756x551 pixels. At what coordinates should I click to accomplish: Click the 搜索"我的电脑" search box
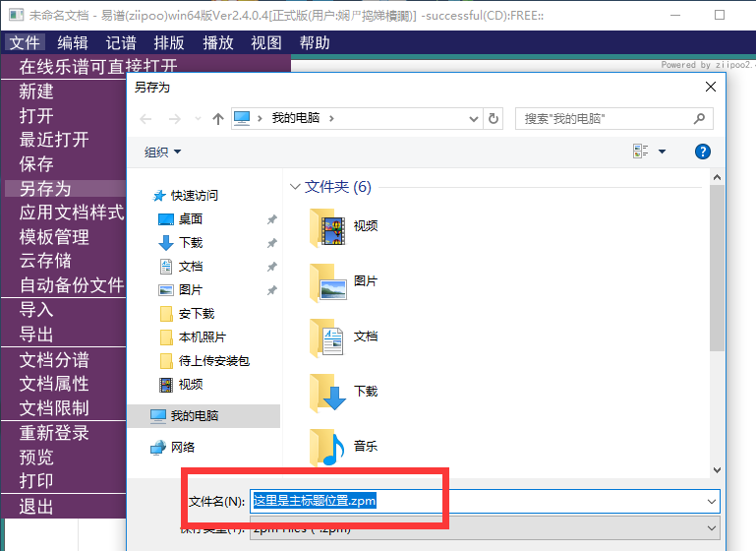(x=613, y=119)
